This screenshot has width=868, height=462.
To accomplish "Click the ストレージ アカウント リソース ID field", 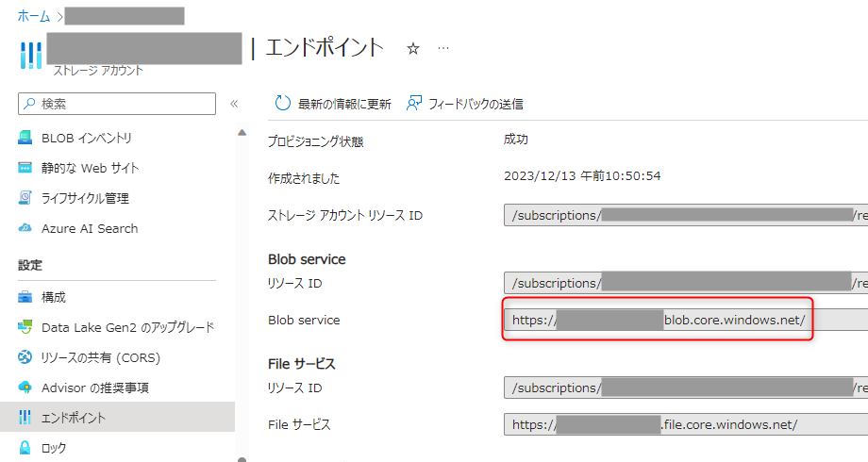I will (x=686, y=215).
